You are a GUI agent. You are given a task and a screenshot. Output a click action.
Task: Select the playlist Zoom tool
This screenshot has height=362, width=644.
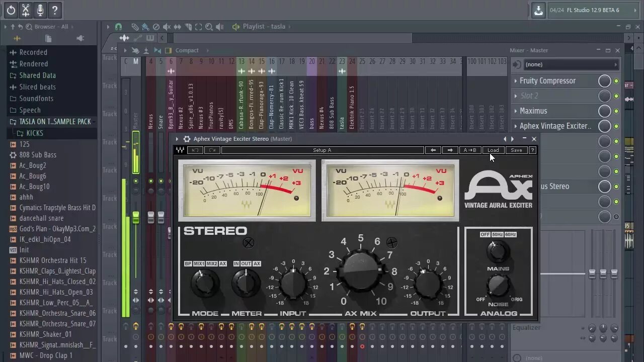coord(209,27)
